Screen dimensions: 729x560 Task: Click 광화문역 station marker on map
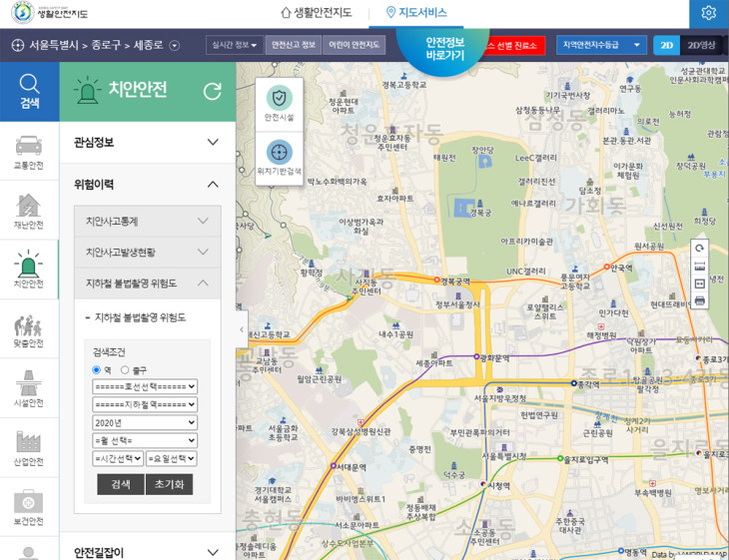(476, 357)
